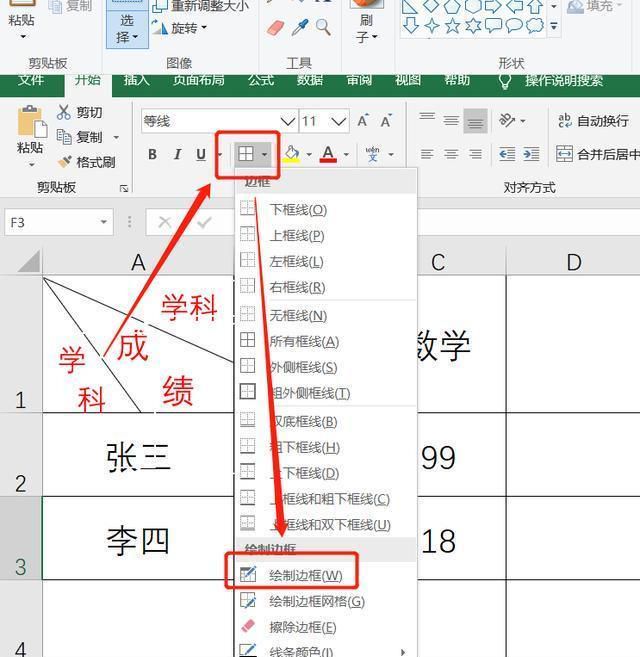Click the formula bar cancel X
Viewport: 640px width, 657px height.
tap(164, 222)
